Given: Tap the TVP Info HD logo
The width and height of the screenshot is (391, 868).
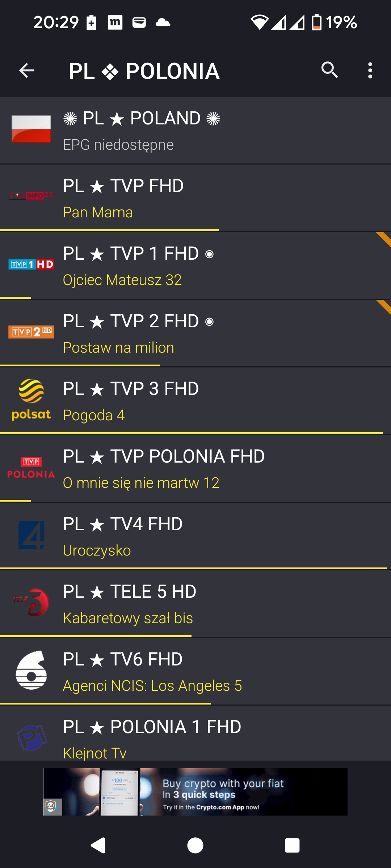Looking at the screenshot, I should 31,196.
